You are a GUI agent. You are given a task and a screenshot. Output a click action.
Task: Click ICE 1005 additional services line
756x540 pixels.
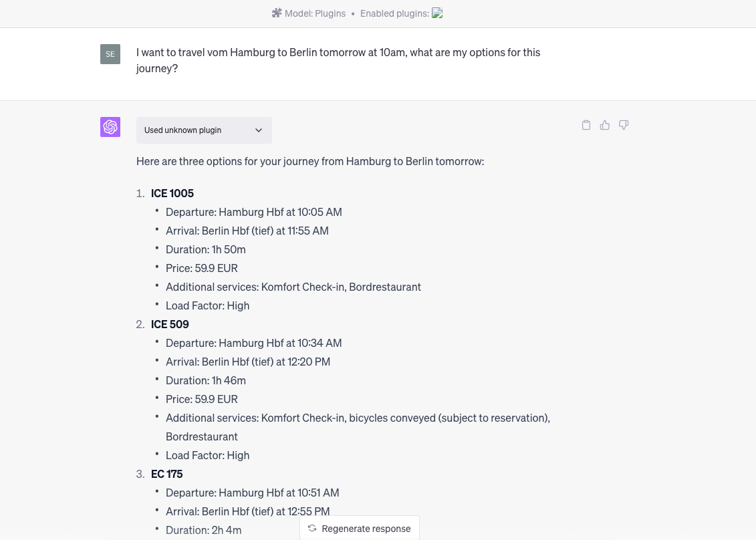[x=293, y=287]
